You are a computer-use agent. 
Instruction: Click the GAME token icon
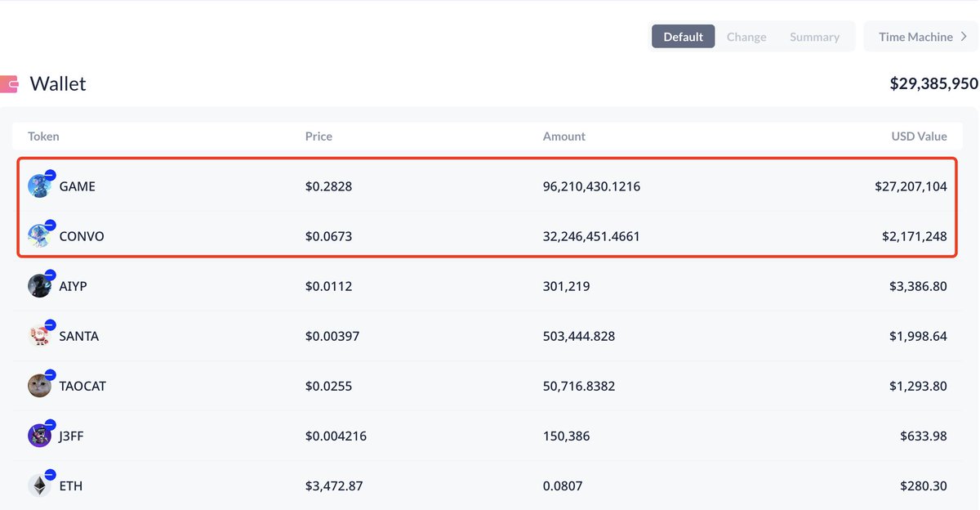(x=38, y=186)
